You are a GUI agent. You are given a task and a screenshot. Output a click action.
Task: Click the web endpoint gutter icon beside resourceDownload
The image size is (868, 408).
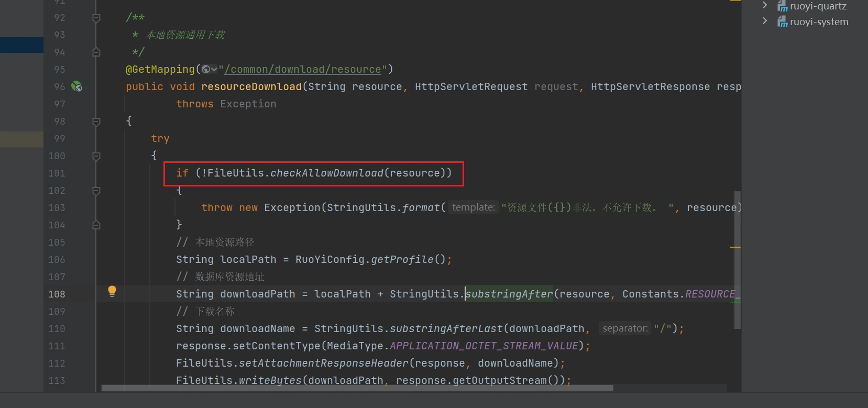[76, 86]
